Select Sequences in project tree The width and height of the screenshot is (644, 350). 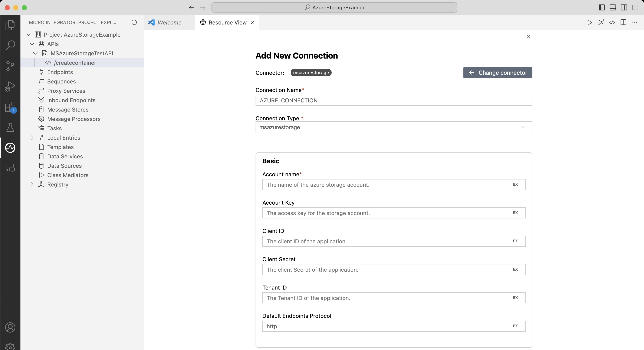(82, 82)
